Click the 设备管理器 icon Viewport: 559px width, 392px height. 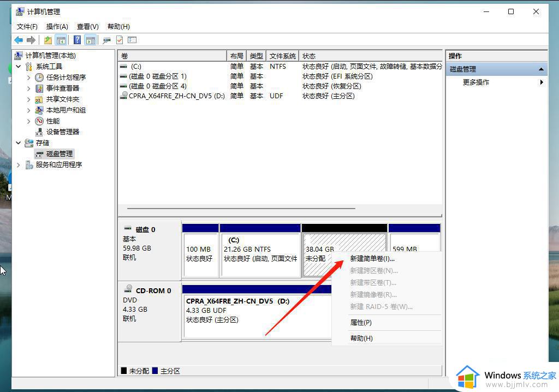(x=39, y=132)
